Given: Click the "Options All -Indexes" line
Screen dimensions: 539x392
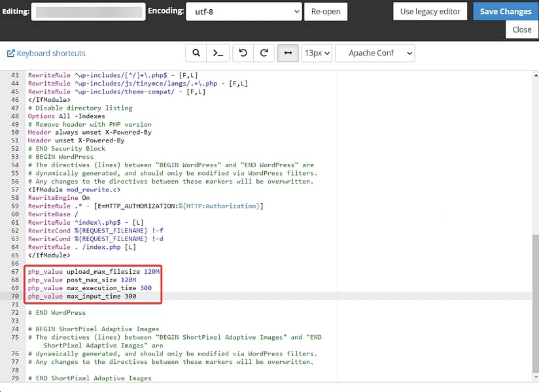Looking at the screenshot, I should click(x=66, y=116).
